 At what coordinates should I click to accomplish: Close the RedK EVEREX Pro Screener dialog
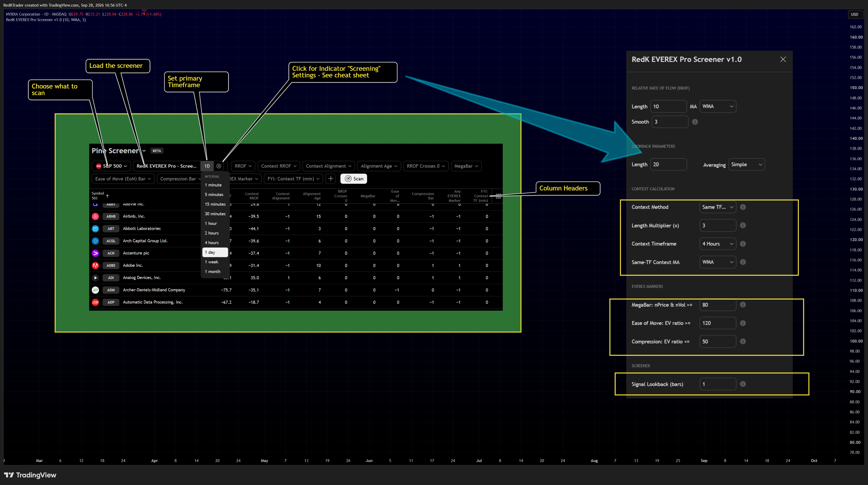coord(783,59)
